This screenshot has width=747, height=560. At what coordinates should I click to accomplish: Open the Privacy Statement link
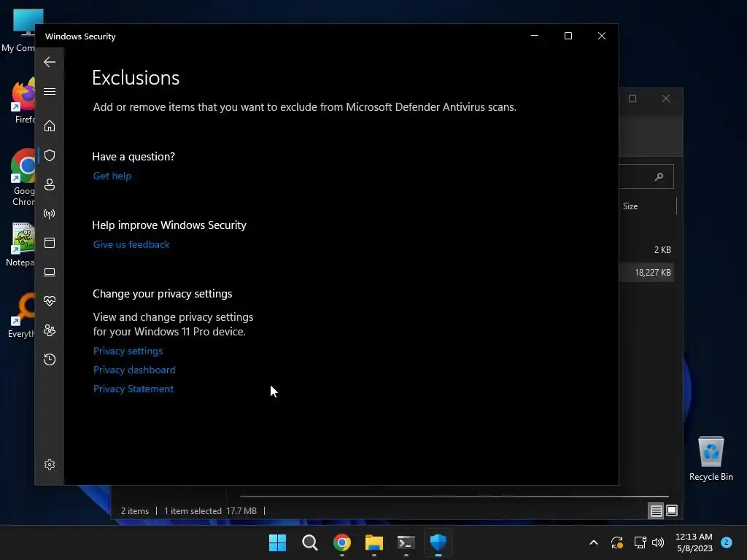tap(133, 389)
